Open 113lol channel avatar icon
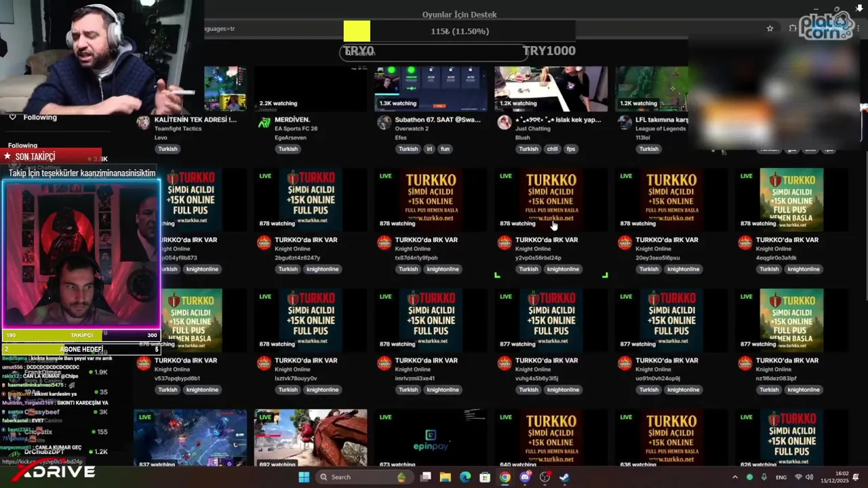 625,123
